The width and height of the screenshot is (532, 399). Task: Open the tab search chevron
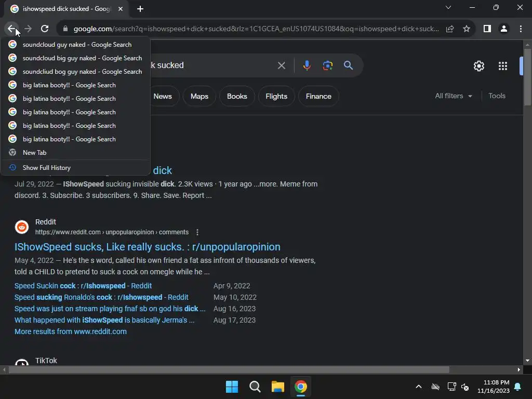coord(448,7)
